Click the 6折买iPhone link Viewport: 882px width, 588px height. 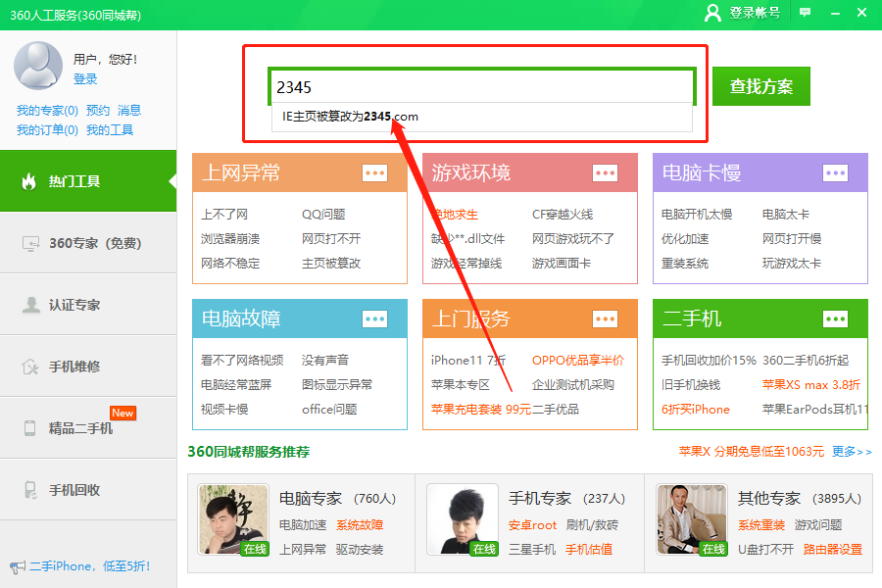[x=696, y=409]
